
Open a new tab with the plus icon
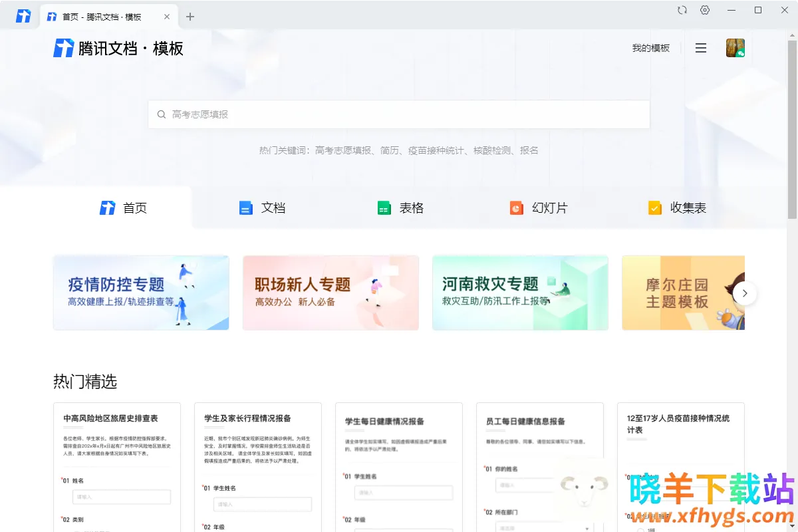coord(190,17)
